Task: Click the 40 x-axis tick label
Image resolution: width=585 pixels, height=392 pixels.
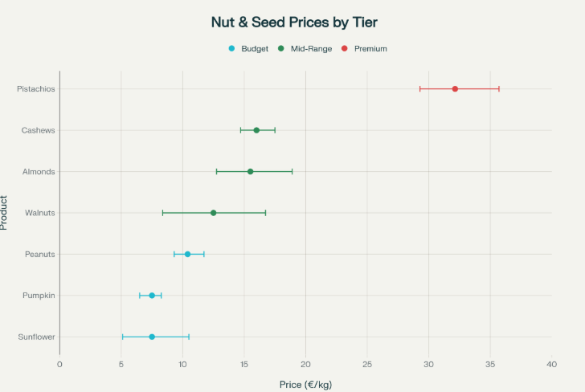Action: [551, 365]
